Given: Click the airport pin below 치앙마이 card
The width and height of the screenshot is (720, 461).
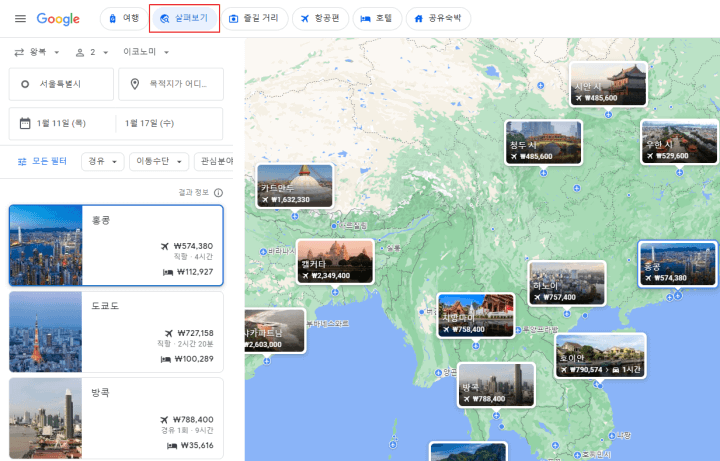Looking at the screenshot, I should pos(476,346).
